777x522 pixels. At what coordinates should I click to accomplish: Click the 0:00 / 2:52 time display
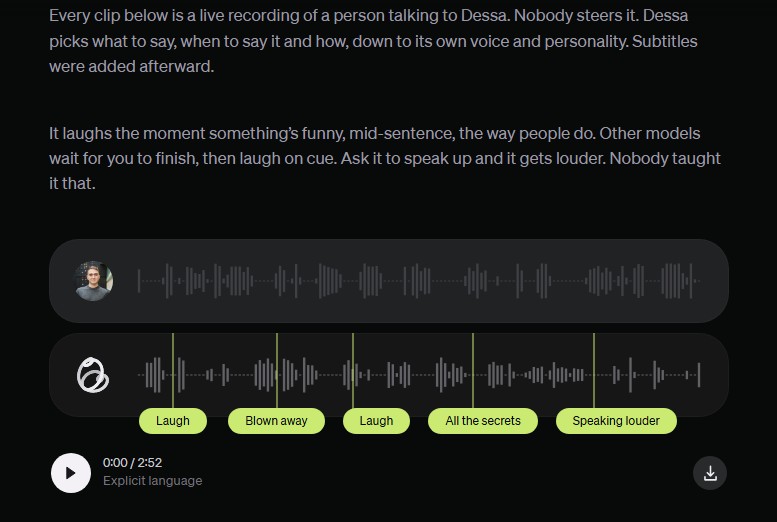tap(132, 463)
